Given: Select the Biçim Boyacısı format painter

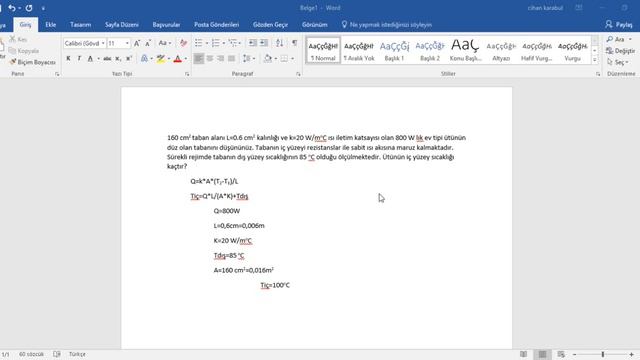Looking at the screenshot, I should pos(32,62).
